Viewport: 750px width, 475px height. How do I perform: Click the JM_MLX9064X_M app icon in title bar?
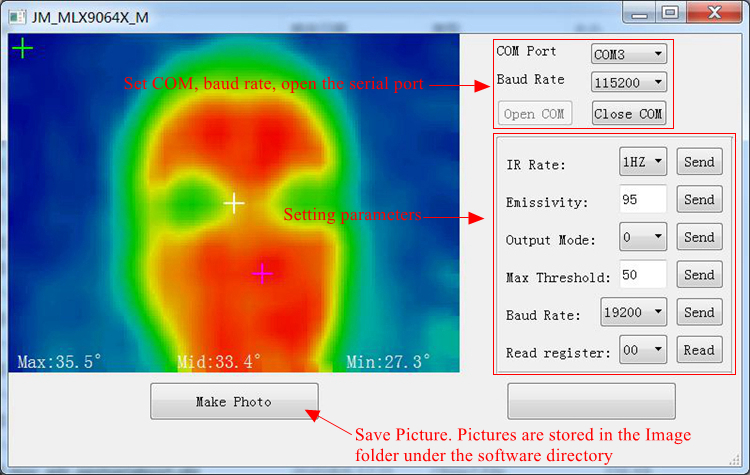(17, 18)
